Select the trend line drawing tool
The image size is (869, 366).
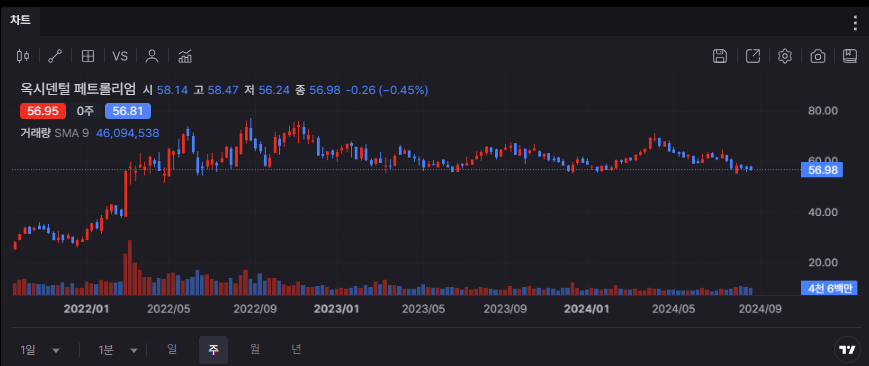(55, 56)
